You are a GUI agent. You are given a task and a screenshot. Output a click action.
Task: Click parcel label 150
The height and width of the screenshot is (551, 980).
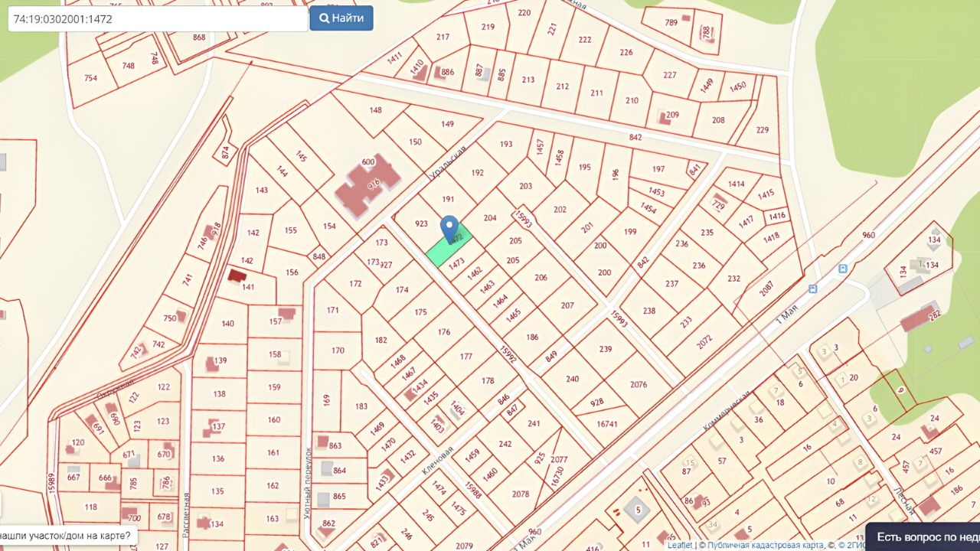tap(415, 142)
